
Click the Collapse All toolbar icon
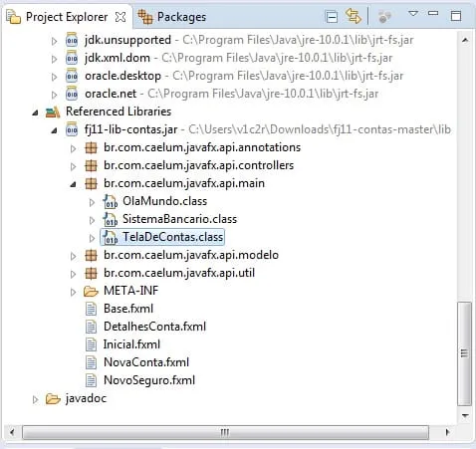[332, 17]
